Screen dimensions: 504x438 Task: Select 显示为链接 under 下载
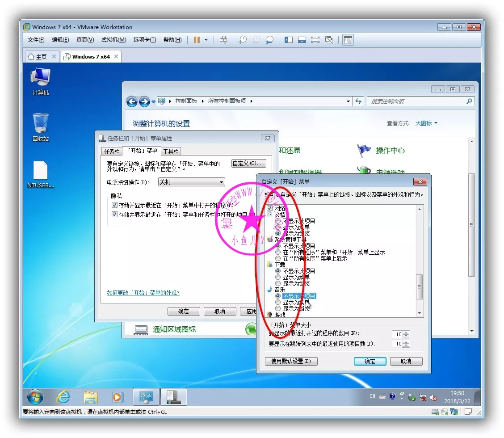pos(278,284)
